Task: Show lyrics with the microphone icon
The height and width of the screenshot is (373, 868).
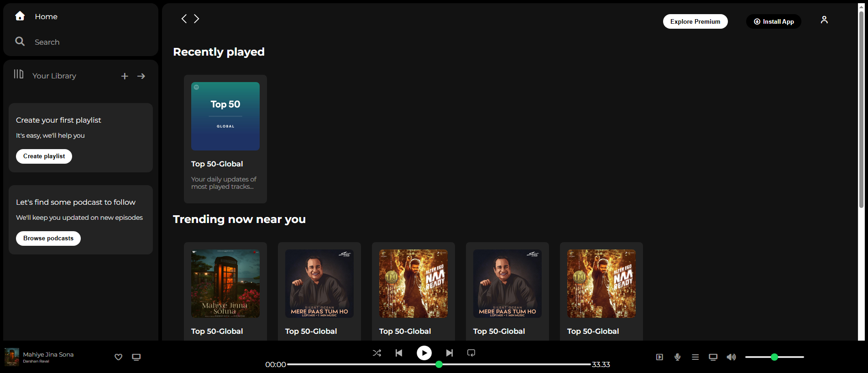Action: coord(678,357)
